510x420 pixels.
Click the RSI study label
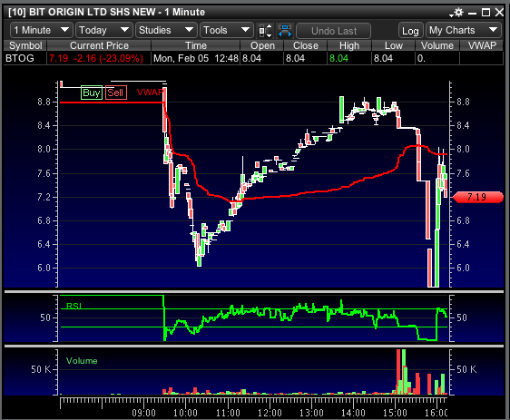coord(74,306)
